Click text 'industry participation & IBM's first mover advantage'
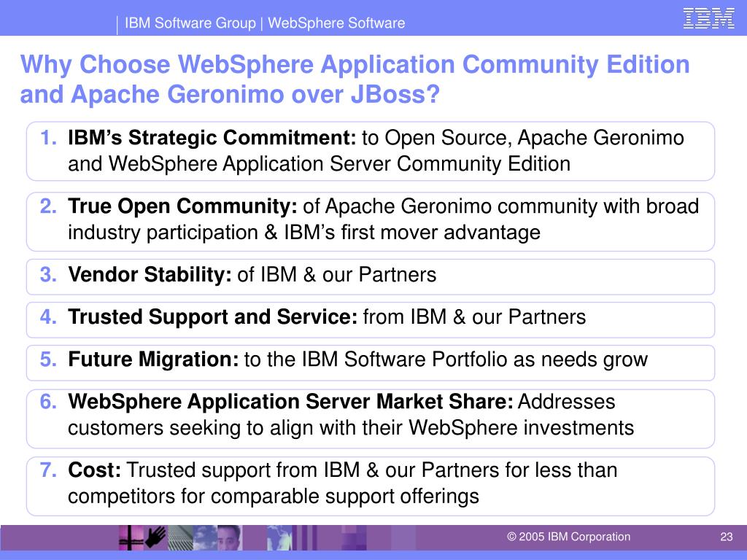Image resolution: width=747 pixels, height=560 pixels. (x=304, y=233)
